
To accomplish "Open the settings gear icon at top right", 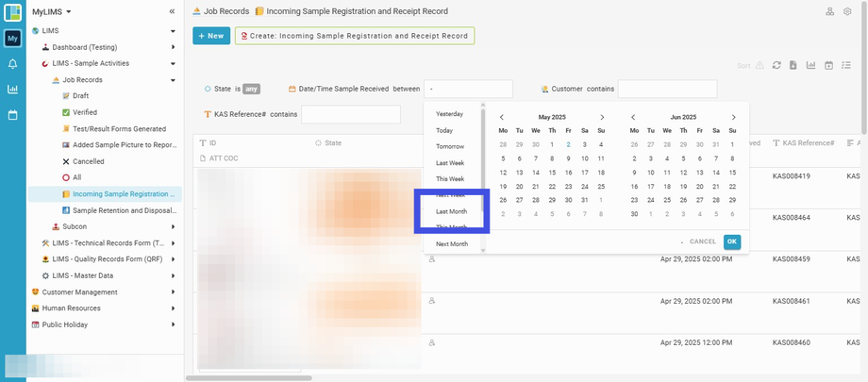I will point(847,11).
